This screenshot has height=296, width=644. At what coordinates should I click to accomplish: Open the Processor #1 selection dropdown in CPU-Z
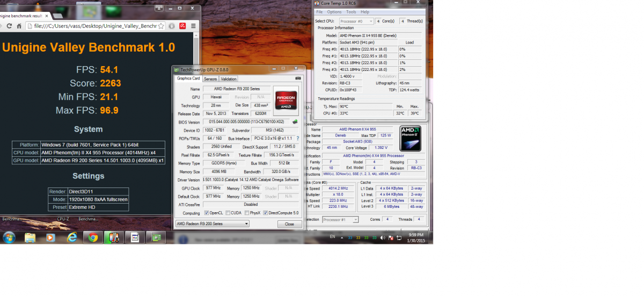(x=340, y=220)
